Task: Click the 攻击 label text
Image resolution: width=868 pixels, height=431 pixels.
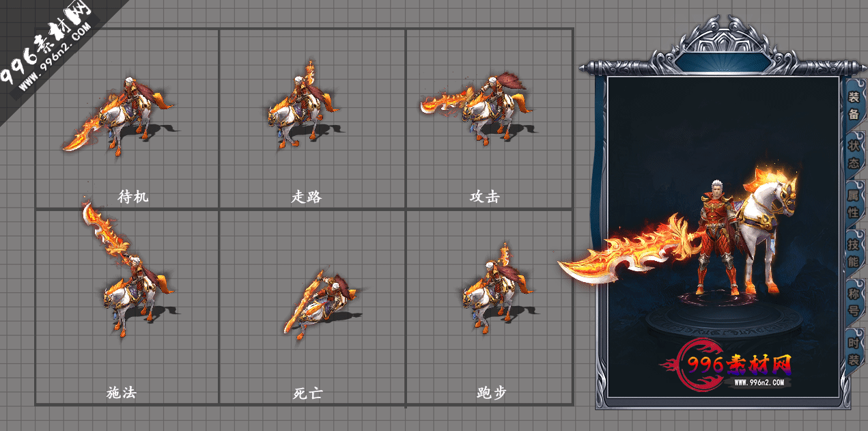Action: 485,197
